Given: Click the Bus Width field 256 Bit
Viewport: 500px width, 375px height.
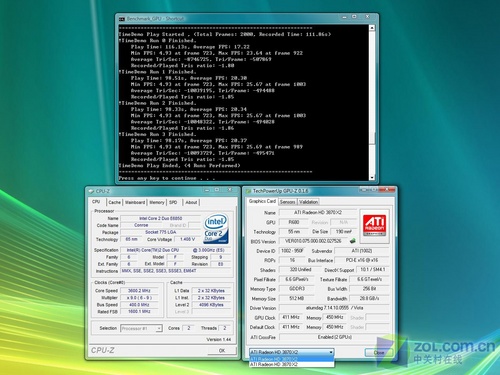Looking at the screenshot, I should click(x=369, y=289).
